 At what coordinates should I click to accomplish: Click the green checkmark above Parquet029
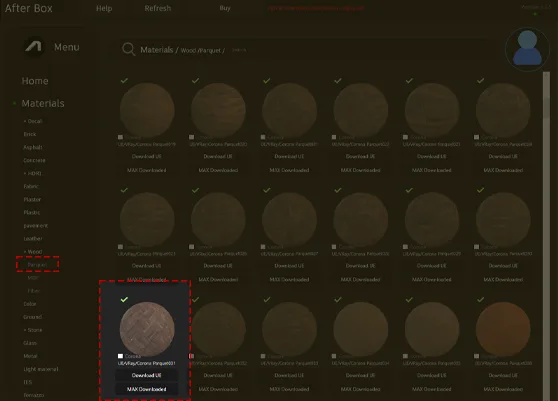coord(409,190)
